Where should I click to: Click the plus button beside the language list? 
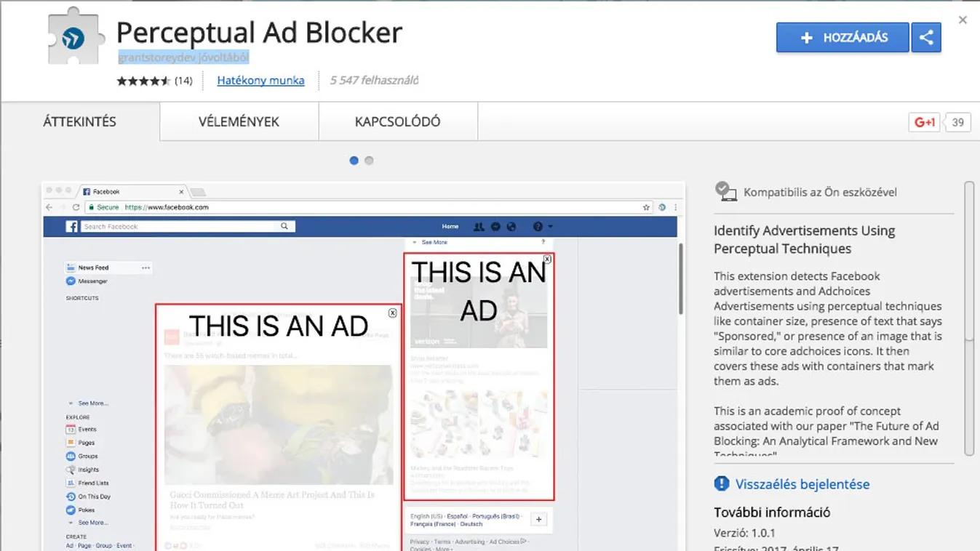coord(539,520)
